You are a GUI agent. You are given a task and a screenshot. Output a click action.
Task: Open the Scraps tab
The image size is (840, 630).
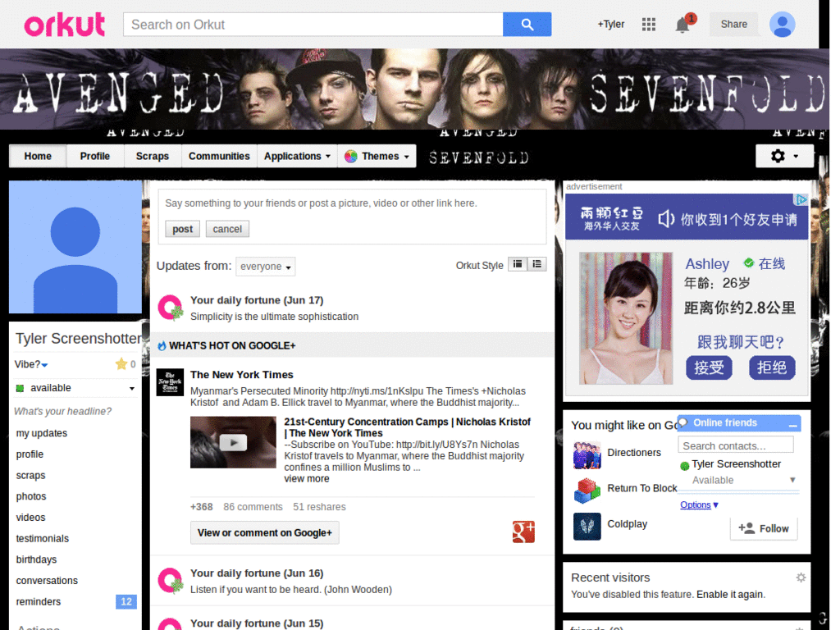point(152,156)
